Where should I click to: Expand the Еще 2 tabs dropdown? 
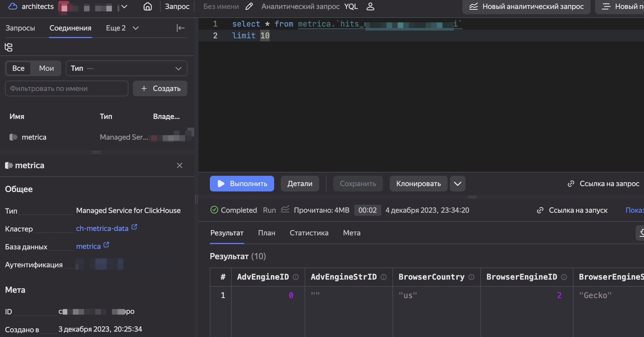click(122, 28)
